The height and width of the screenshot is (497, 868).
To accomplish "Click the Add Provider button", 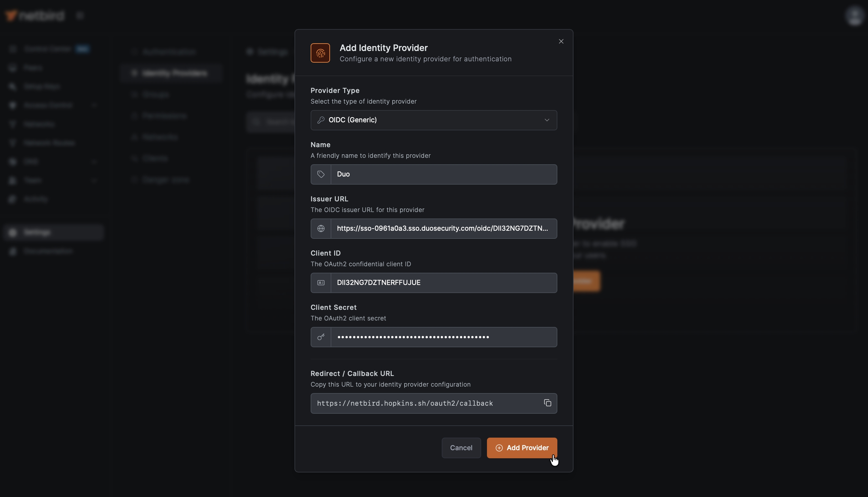I will (522, 448).
